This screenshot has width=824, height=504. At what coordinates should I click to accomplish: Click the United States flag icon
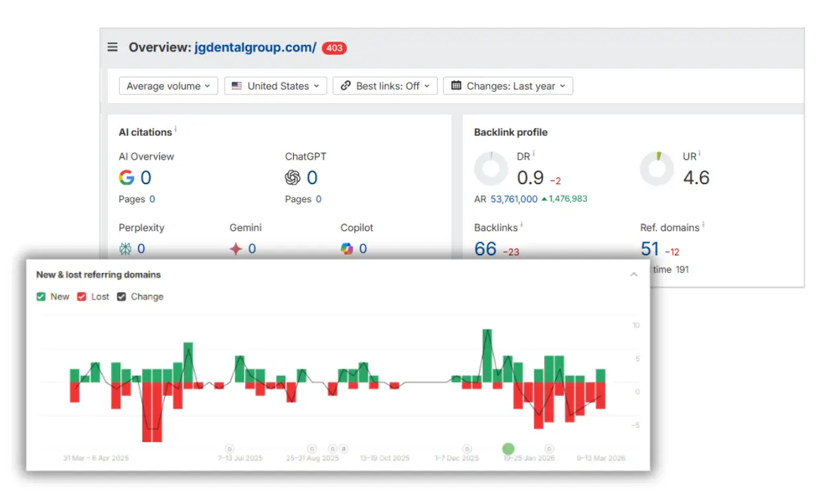237,85
